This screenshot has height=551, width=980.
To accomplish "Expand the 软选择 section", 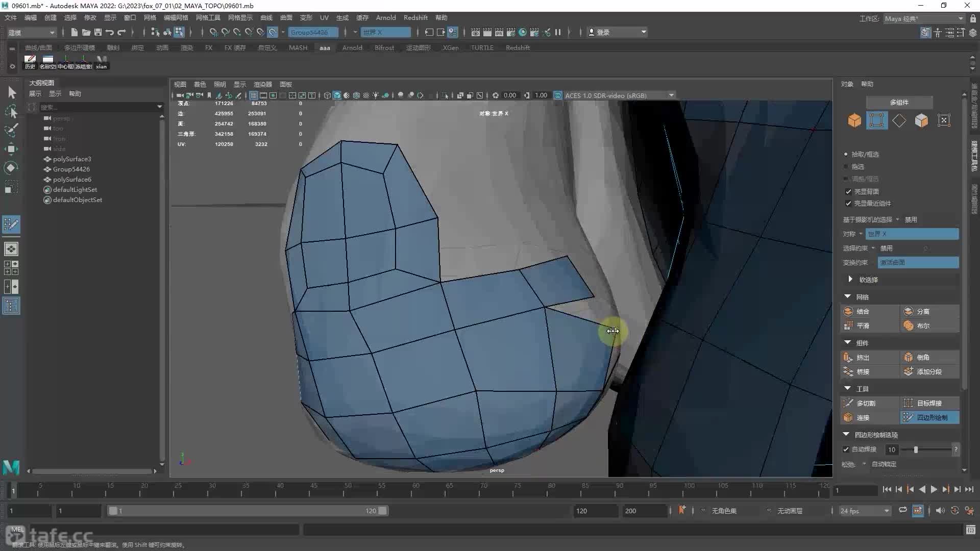I will (850, 279).
